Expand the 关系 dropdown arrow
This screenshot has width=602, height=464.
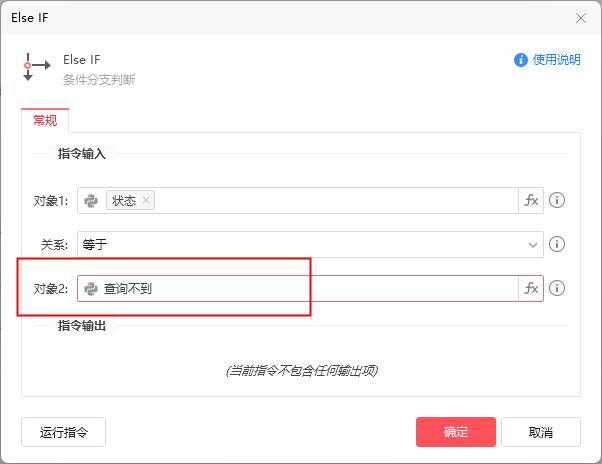[x=532, y=244]
